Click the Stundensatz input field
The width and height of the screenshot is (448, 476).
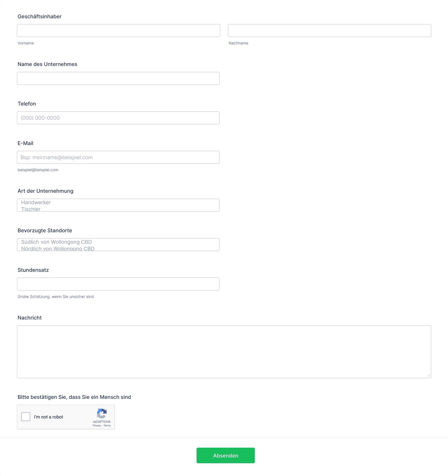point(118,284)
